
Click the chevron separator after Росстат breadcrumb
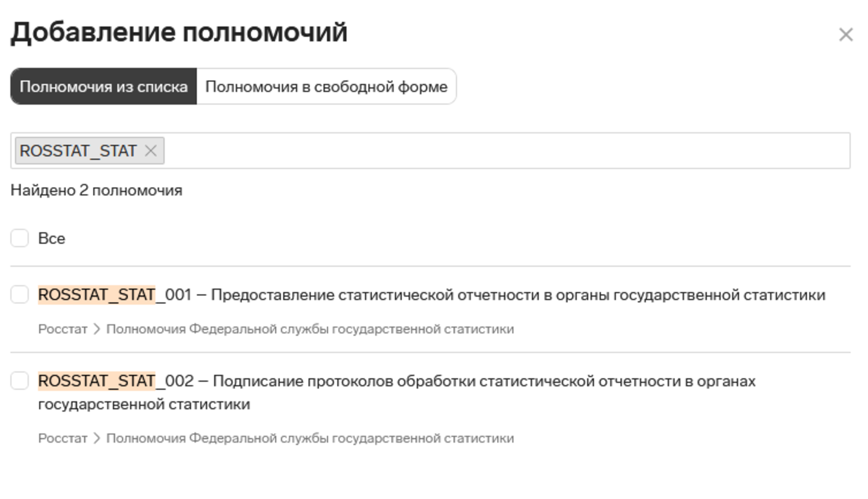click(98, 328)
